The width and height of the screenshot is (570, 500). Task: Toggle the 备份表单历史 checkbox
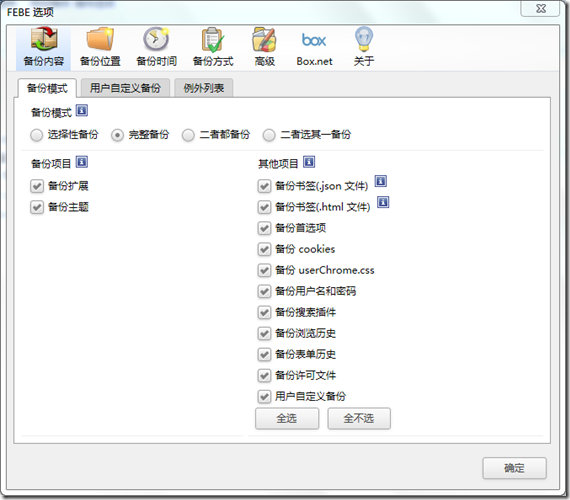[264, 355]
